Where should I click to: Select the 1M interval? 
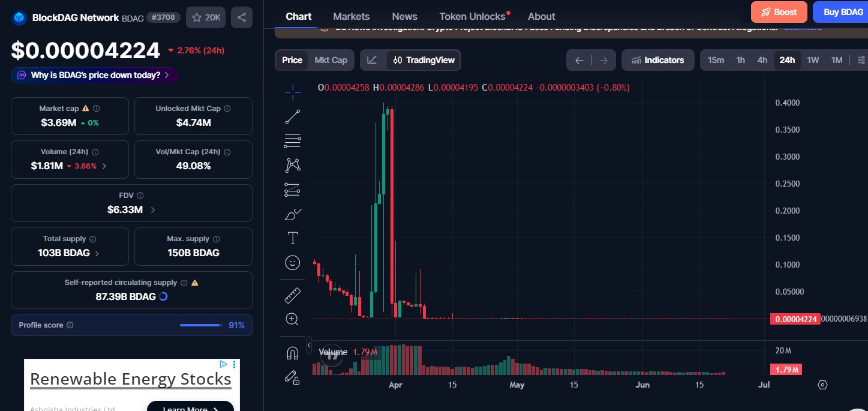coord(837,60)
